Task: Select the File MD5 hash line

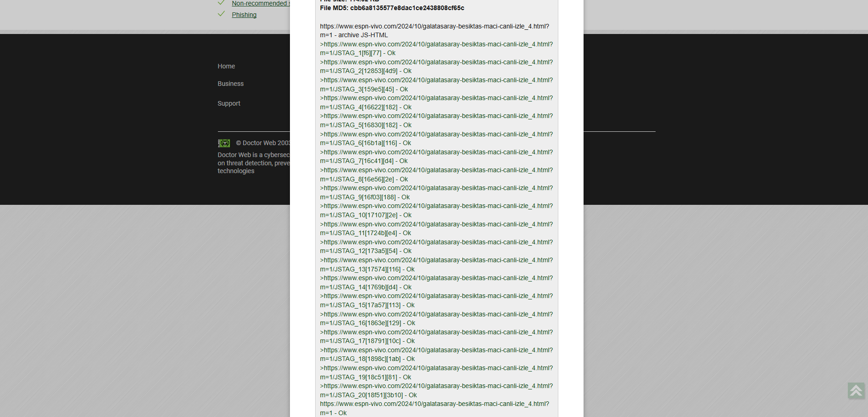Action: 392,8
